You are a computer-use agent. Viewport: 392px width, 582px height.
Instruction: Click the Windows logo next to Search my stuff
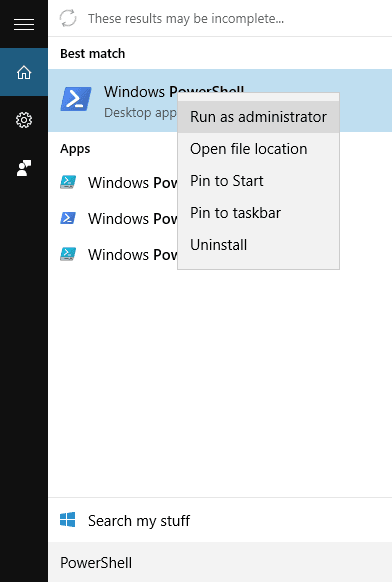68,520
